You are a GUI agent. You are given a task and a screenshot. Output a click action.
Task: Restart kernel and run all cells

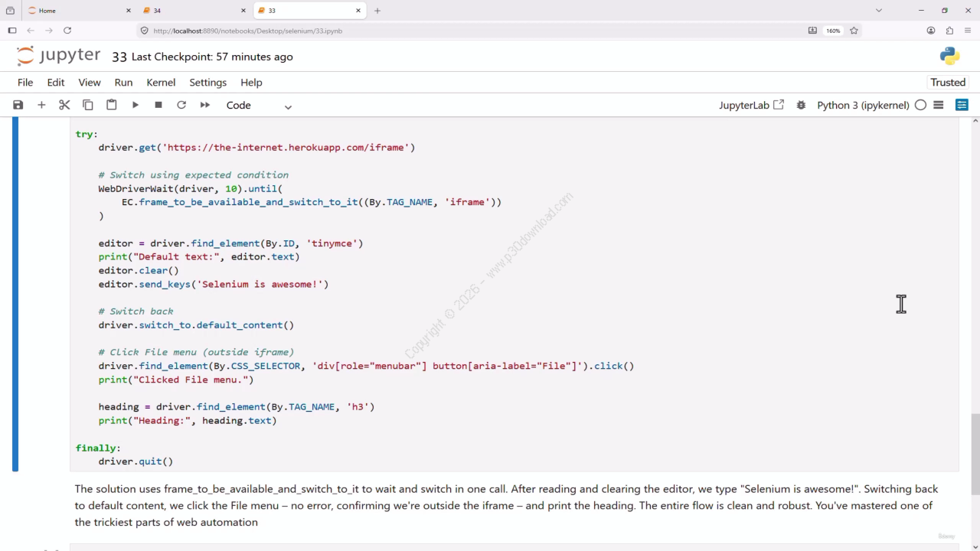205,105
